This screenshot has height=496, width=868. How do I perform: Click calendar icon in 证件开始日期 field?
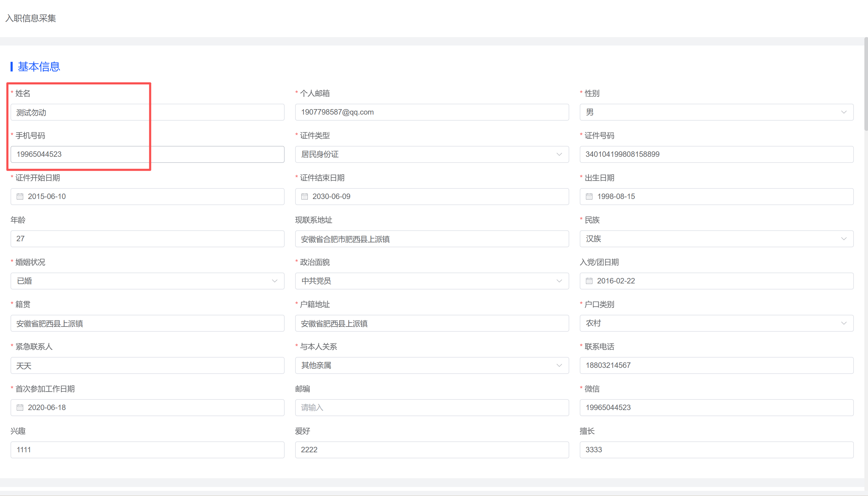(x=20, y=197)
